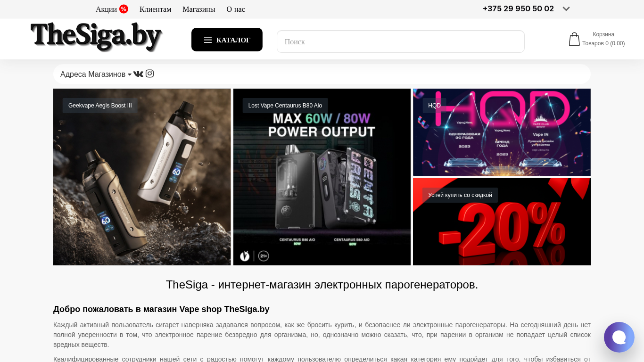Click the Поиск search field
644x362 pixels.
pyautogui.click(x=401, y=41)
